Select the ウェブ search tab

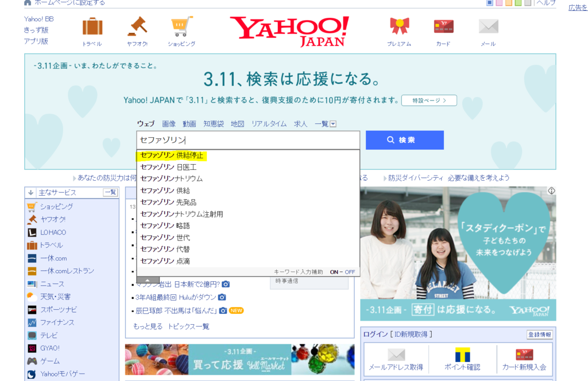pos(145,124)
